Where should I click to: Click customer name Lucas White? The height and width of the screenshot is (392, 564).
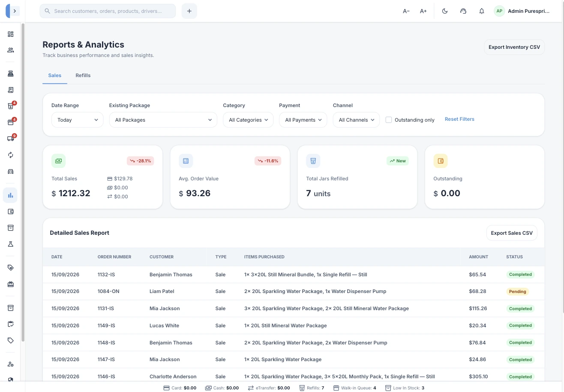(x=164, y=326)
